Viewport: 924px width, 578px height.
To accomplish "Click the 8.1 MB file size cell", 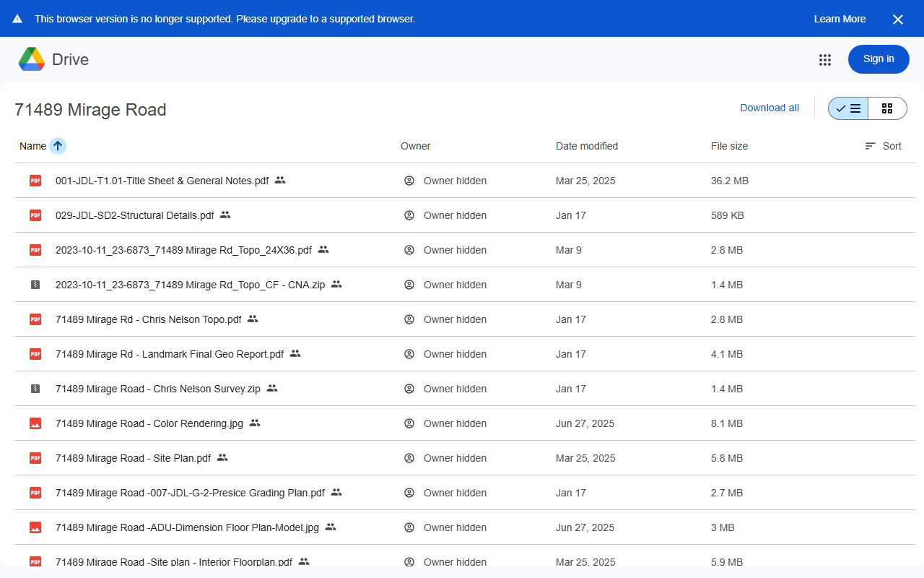I will [x=727, y=423].
